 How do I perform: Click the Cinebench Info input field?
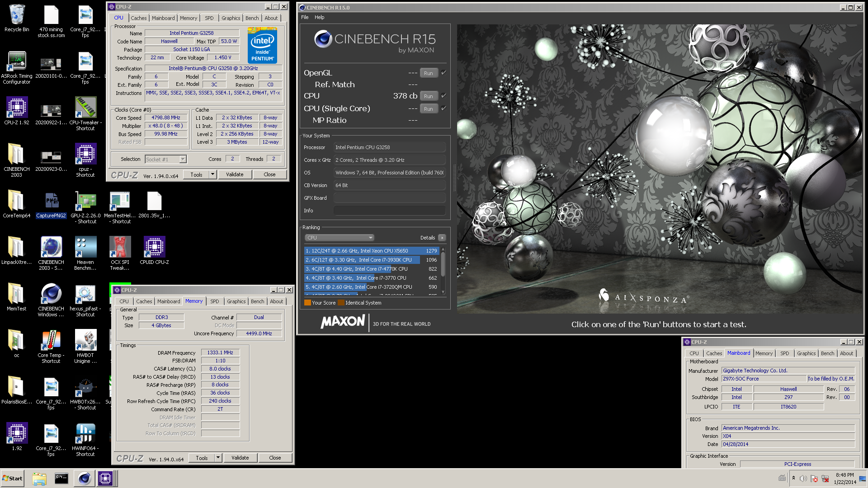click(389, 211)
